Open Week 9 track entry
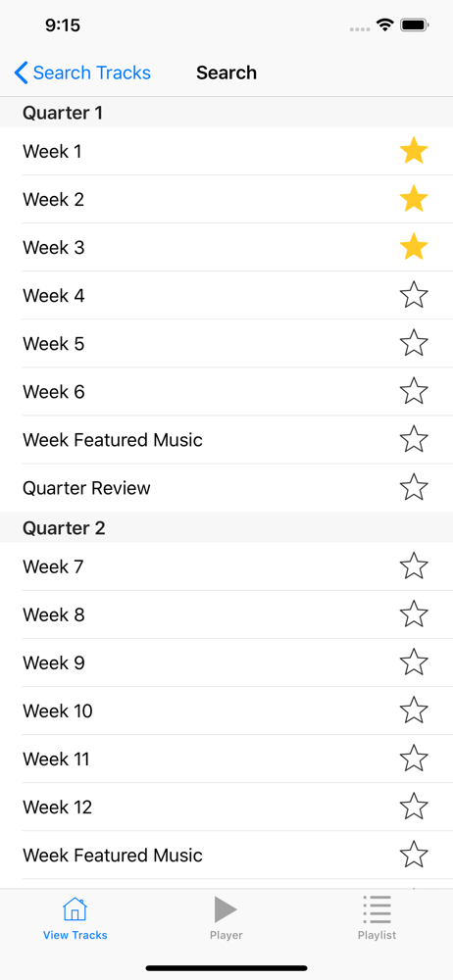This screenshot has height=980, width=453. [226, 662]
